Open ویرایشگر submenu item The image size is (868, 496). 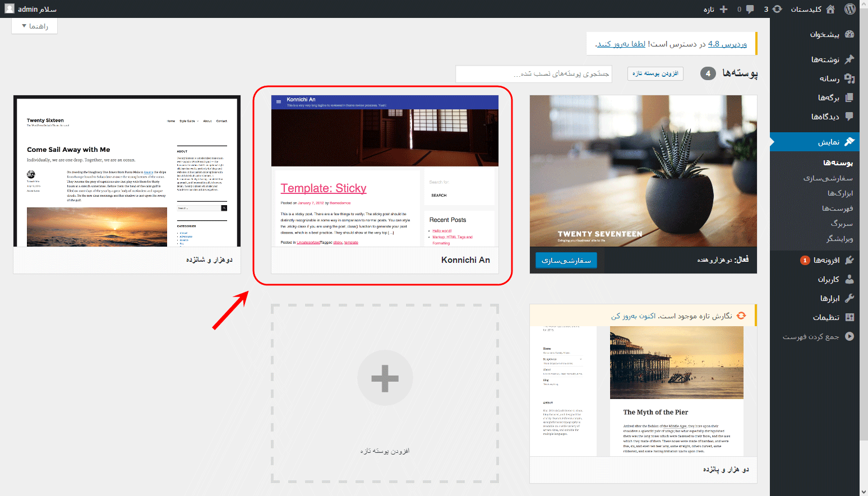(839, 239)
